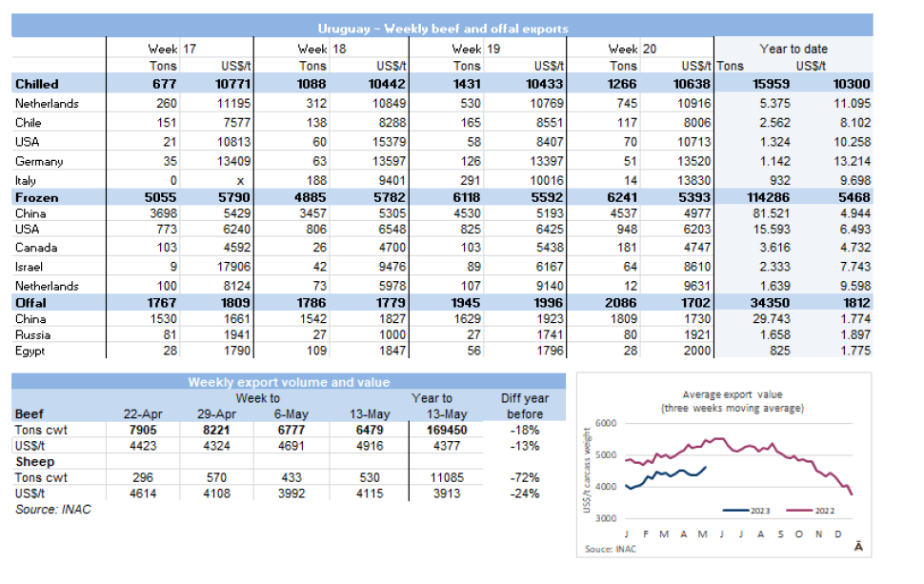Select the Germany row label
This screenshot has width=924, height=584.
tap(39, 161)
